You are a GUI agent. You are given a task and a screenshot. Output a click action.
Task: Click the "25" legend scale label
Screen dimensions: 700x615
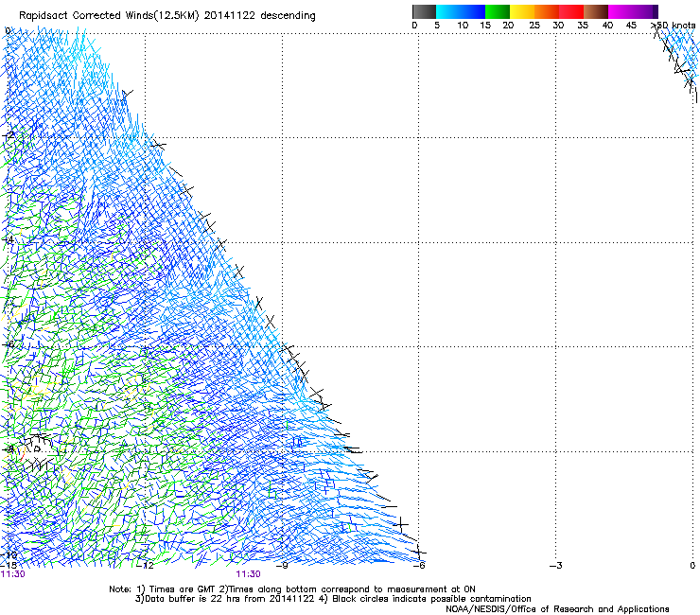[x=534, y=26]
